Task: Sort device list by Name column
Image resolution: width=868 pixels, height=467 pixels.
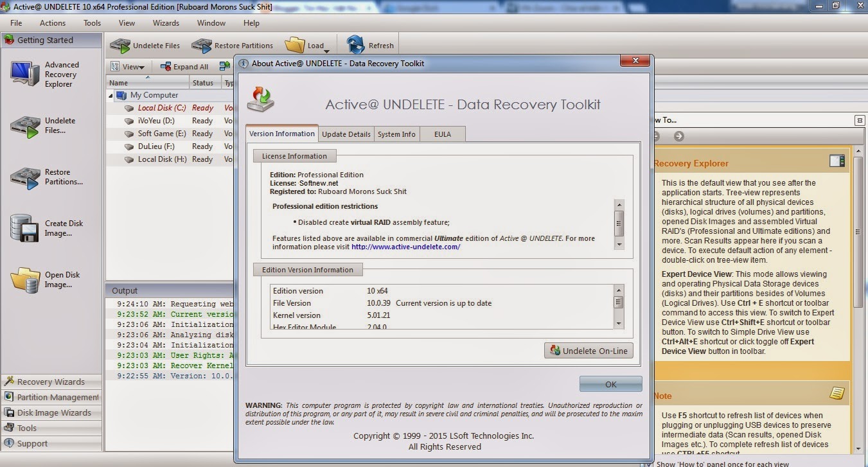Action: point(147,83)
